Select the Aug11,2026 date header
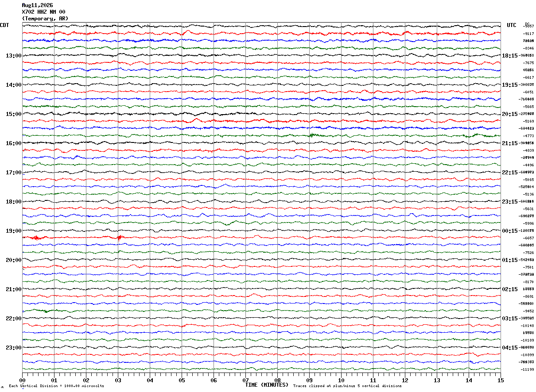Screen dimensions: 536x392 (37, 5)
